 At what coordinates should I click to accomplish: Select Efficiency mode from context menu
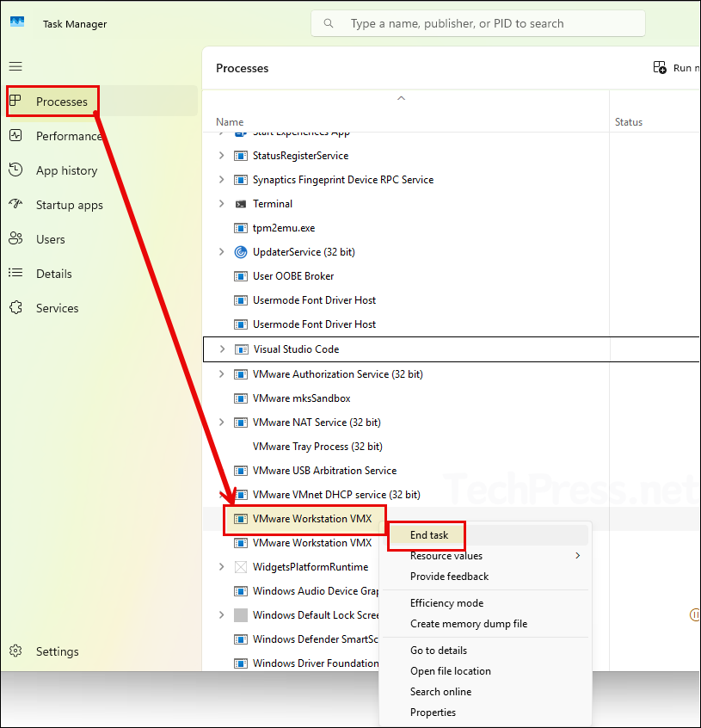(446, 602)
